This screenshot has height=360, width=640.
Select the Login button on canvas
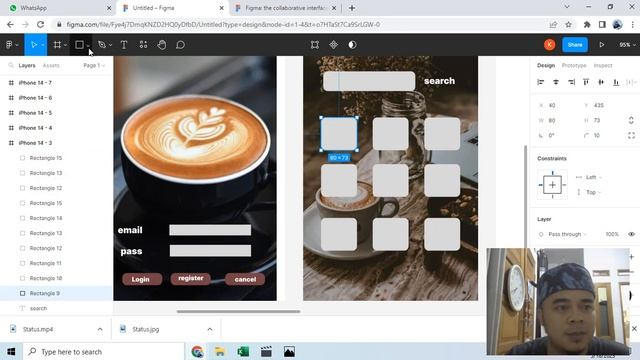142,279
